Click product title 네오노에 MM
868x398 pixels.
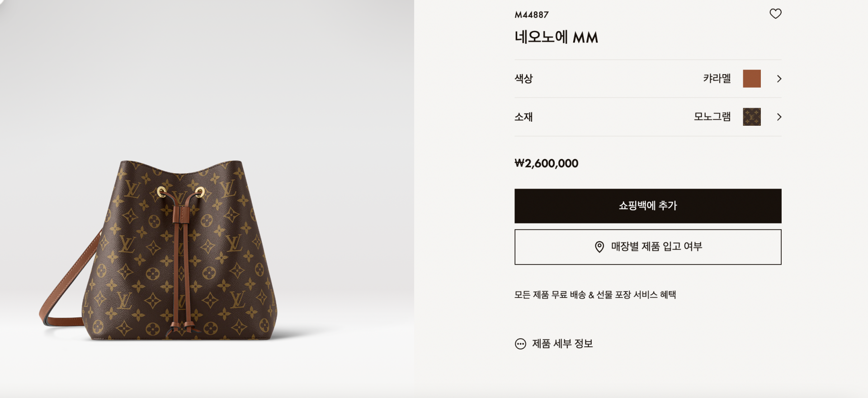557,37
